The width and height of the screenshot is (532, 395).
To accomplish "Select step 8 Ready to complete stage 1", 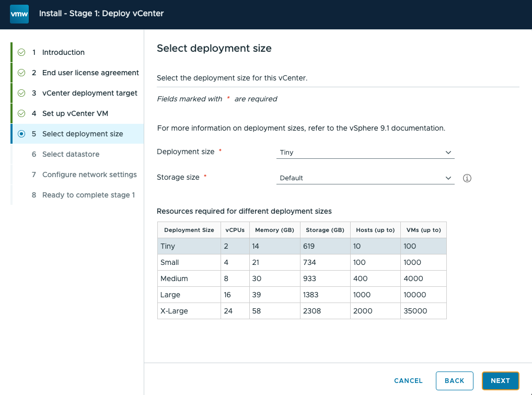I will point(78,195).
